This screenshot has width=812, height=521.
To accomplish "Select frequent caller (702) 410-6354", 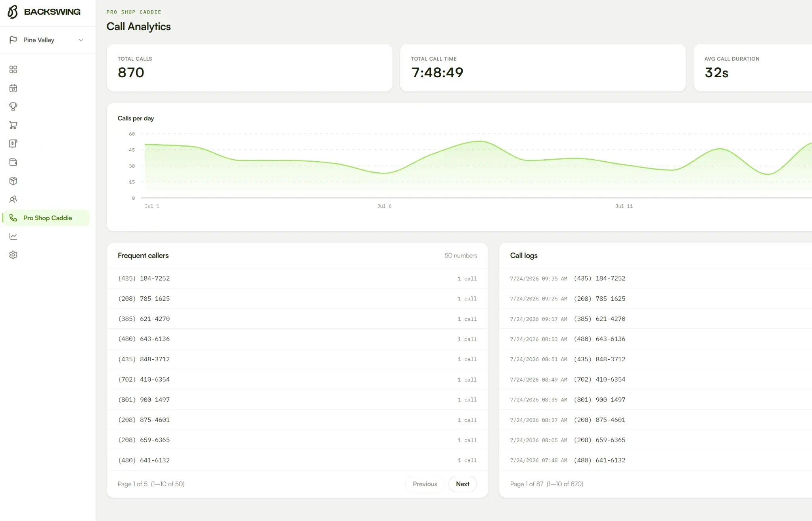I will 297,380.
